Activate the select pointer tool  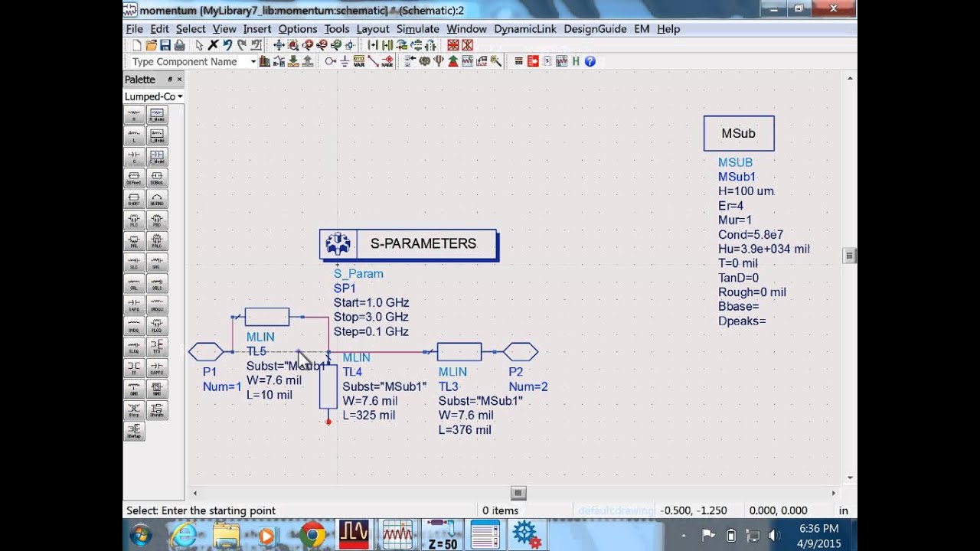tap(199, 45)
